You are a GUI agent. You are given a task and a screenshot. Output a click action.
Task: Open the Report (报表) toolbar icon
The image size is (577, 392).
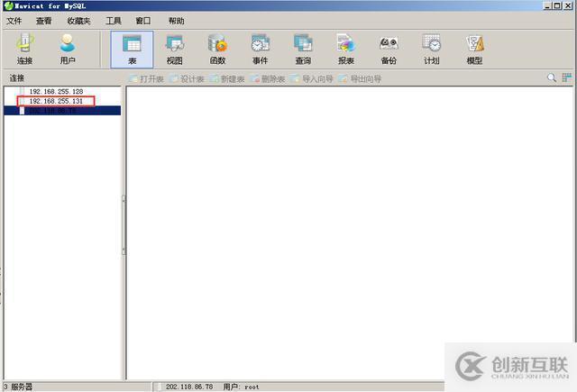(346, 50)
